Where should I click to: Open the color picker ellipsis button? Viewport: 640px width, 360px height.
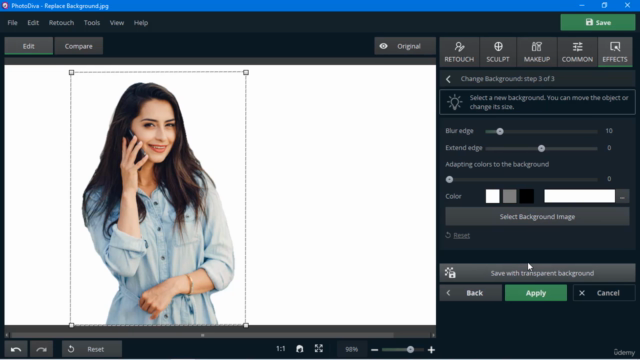click(x=622, y=197)
